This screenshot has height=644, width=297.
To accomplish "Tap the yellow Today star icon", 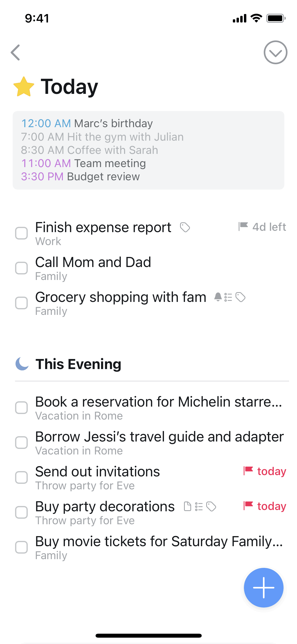I will (24, 87).
